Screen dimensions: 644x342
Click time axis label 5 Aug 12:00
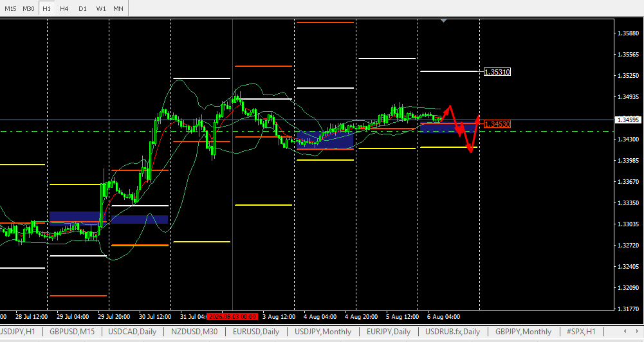[x=403, y=316]
